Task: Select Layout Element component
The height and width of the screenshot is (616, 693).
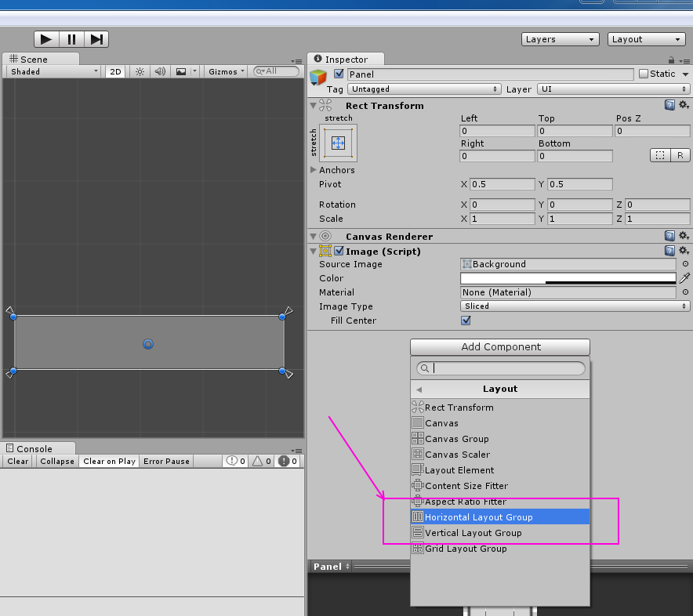Action: [x=500, y=470]
